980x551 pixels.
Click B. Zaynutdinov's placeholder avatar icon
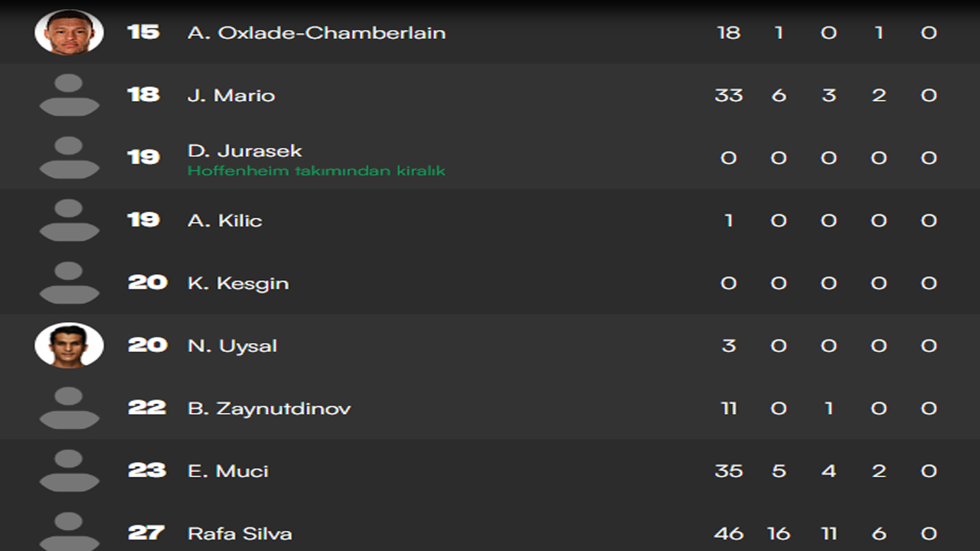coord(69,408)
